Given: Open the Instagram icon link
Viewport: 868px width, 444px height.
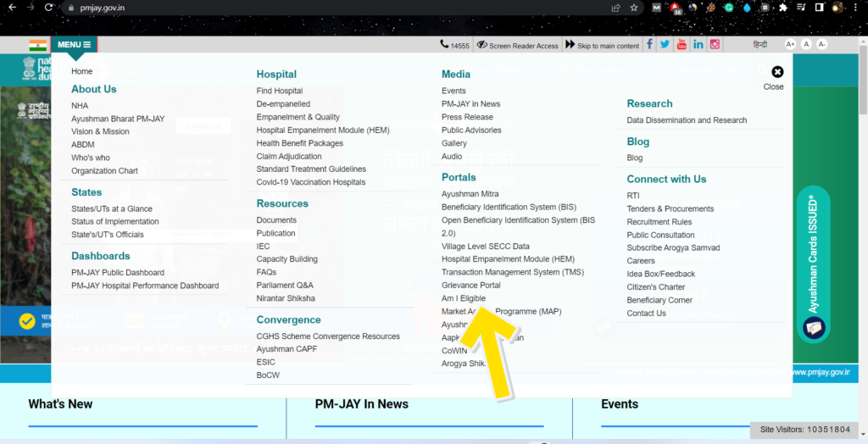Looking at the screenshot, I should click(x=715, y=45).
